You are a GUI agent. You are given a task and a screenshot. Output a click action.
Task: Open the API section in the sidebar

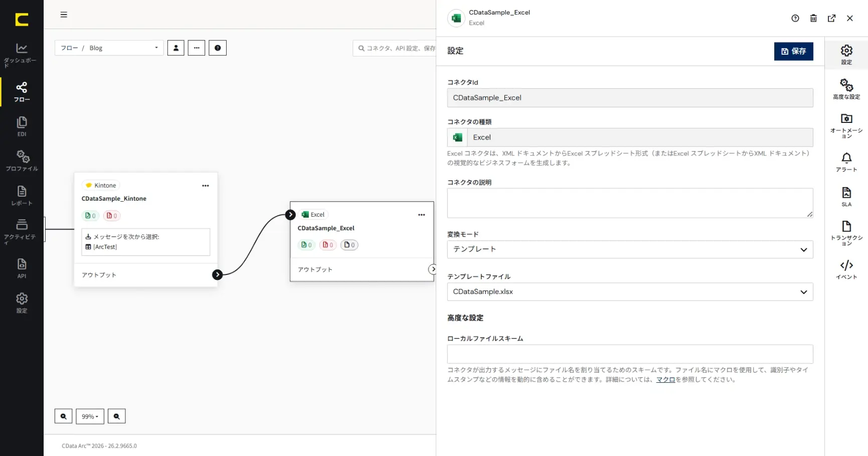pyautogui.click(x=22, y=268)
